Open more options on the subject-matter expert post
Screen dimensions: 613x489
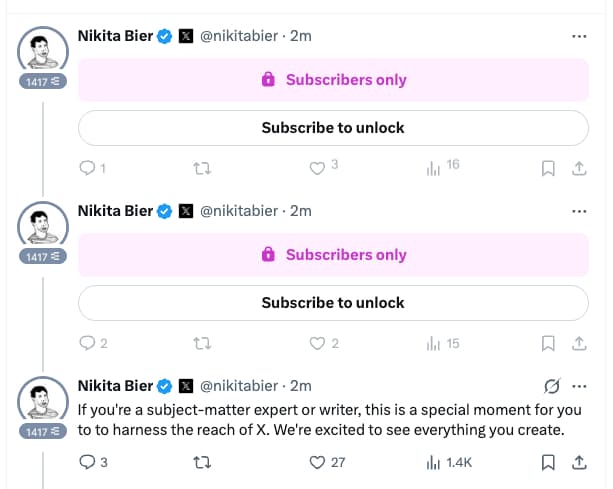pyautogui.click(x=578, y=386)
